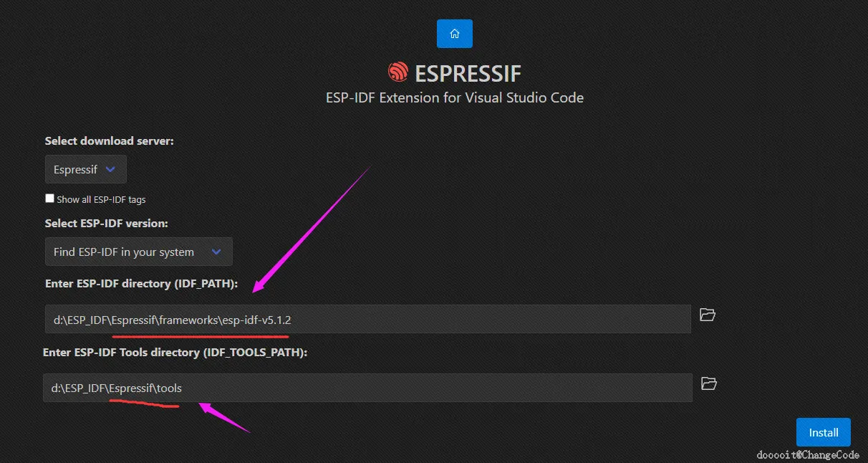Click the Espressif\tools path input field
This screenshot has width=868, height=463.
click(368, 388)
